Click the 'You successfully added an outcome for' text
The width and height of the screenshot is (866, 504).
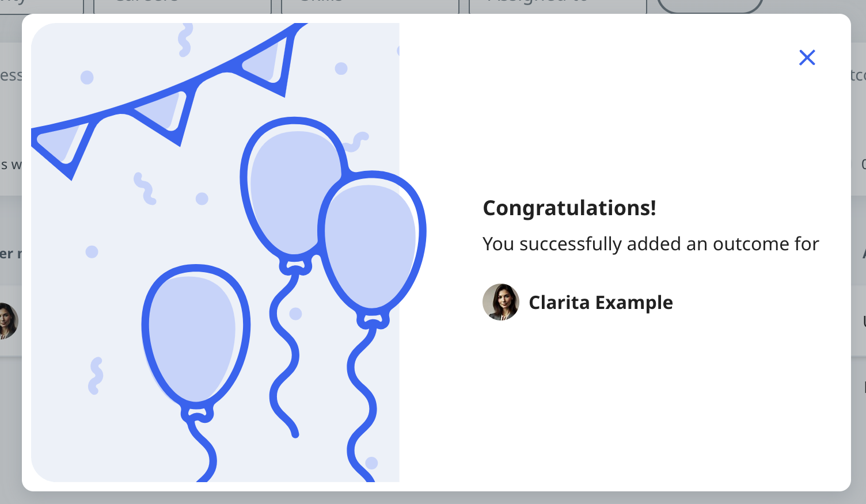coord(651,244)
